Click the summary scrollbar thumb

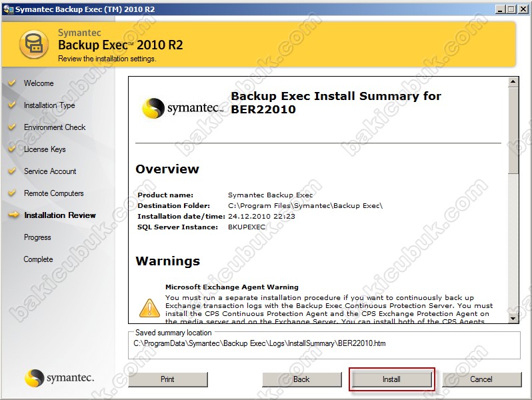click(513, 130)
